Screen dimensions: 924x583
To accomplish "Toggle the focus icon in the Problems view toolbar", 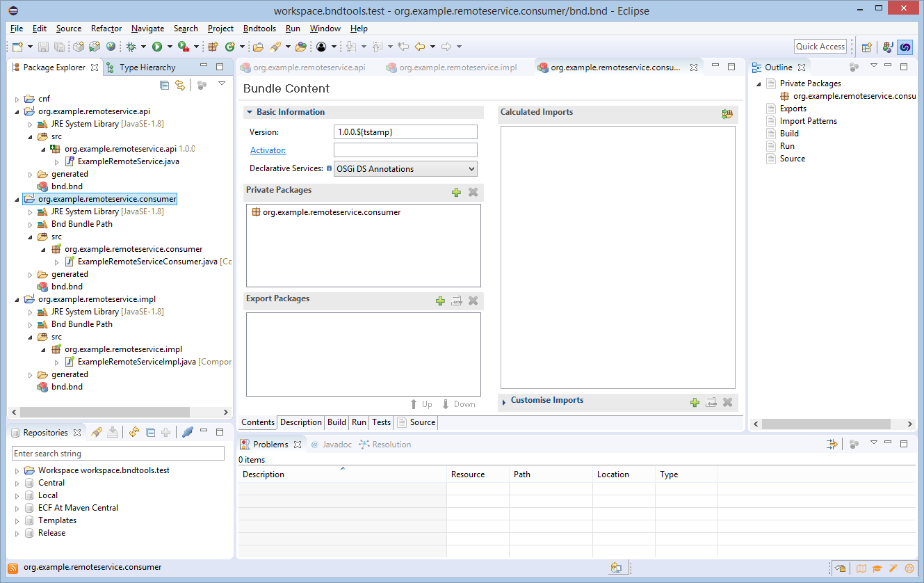I will pos(854,444).
